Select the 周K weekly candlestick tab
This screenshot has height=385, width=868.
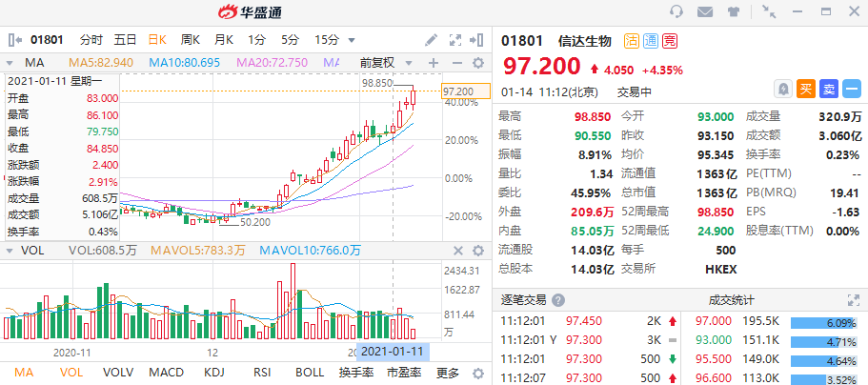(190, 40)
